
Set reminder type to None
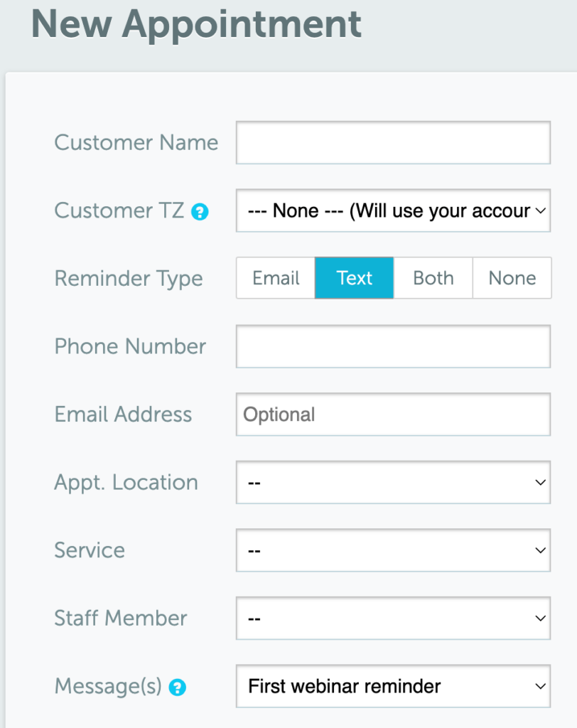(512, 278)
